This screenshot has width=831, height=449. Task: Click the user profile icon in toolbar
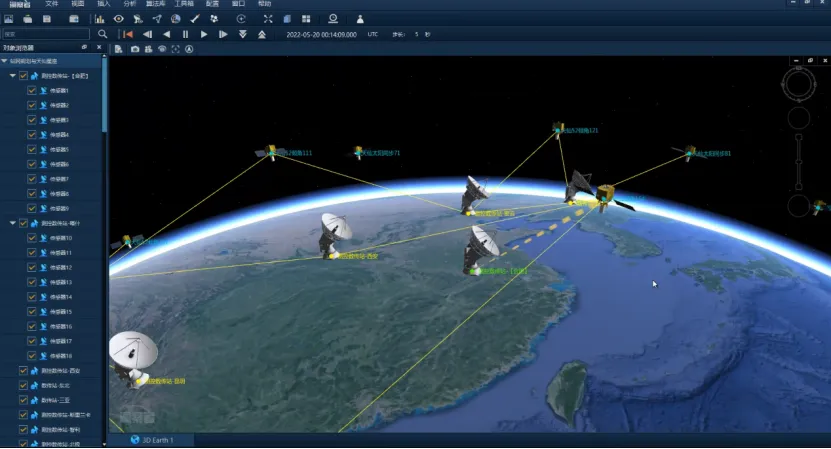[x=360, y=19]
